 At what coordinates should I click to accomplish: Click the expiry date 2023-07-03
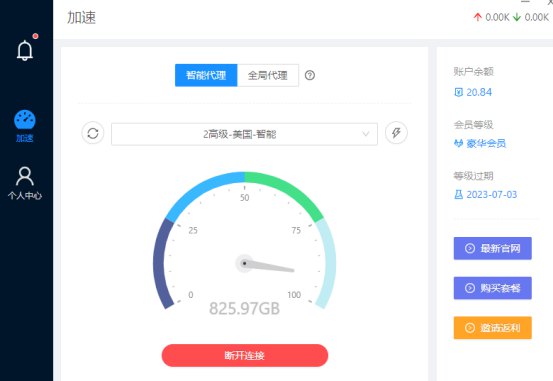492,194
